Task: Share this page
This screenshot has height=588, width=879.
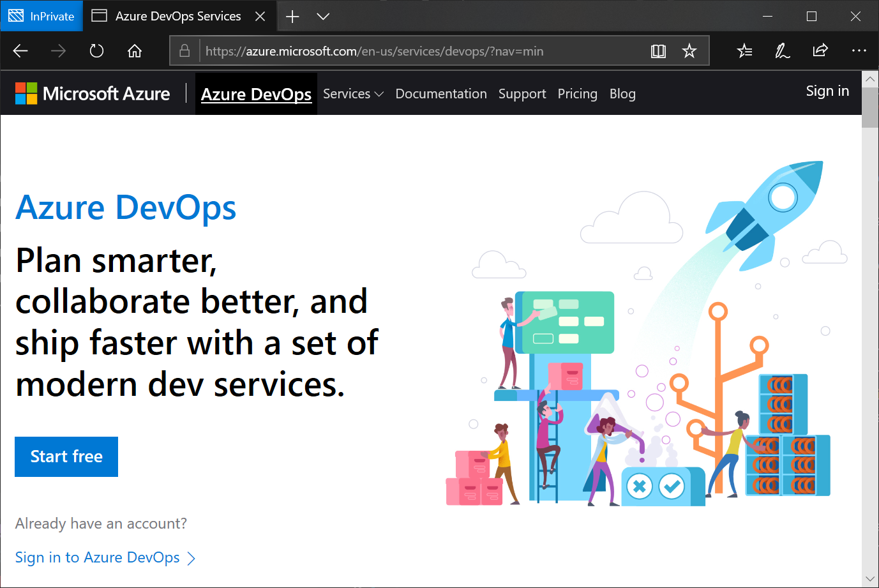Action: (x=820, y=50)
